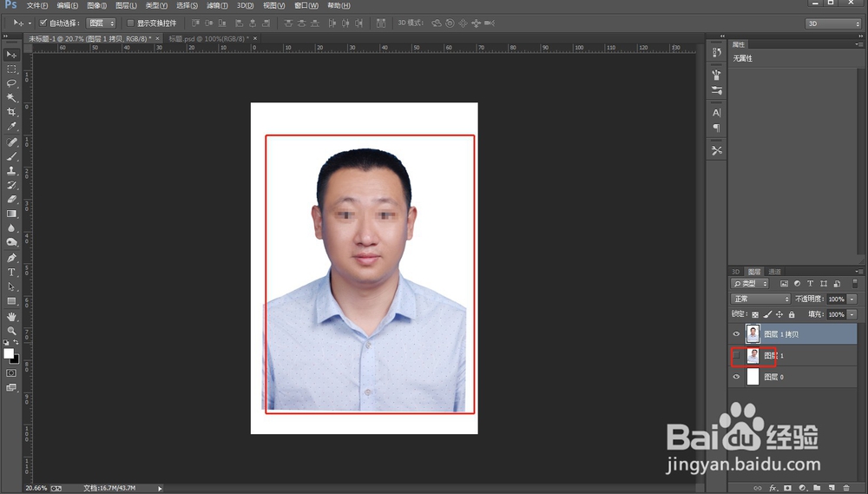The height and width of the screenshot is (494, 868).
Task: Switch to the 通道 channels tab
Action: coord(774,272)
